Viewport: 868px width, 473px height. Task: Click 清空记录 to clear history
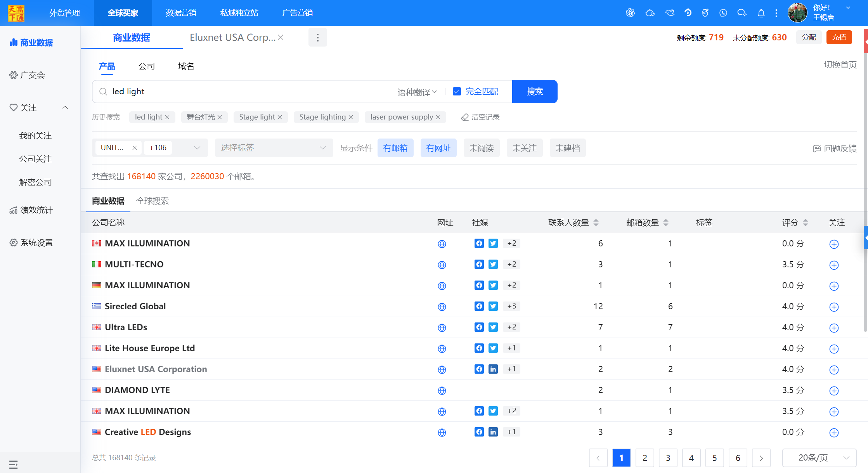(480, 117)
